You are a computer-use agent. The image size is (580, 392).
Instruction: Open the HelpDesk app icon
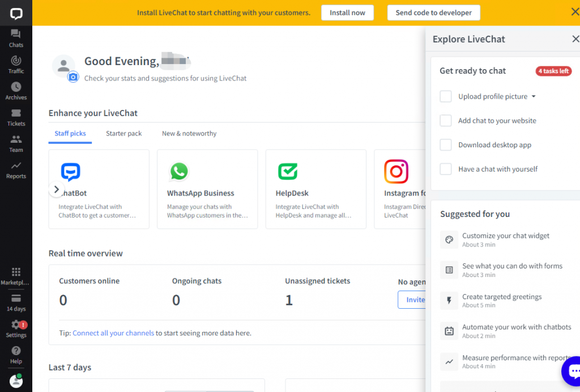288,172
